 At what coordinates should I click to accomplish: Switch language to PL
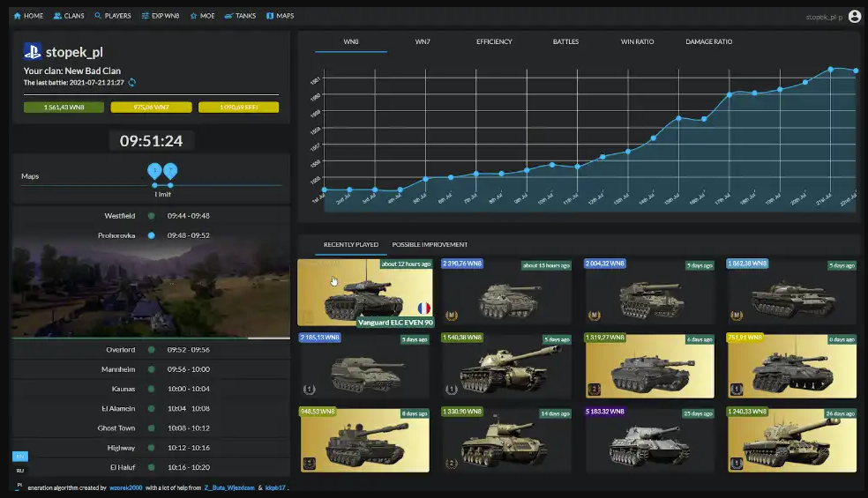tap(20, 485)
